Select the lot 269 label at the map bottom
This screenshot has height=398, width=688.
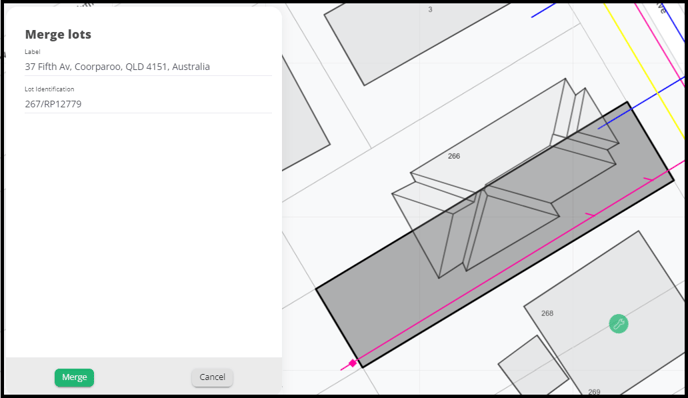(594, 391)
